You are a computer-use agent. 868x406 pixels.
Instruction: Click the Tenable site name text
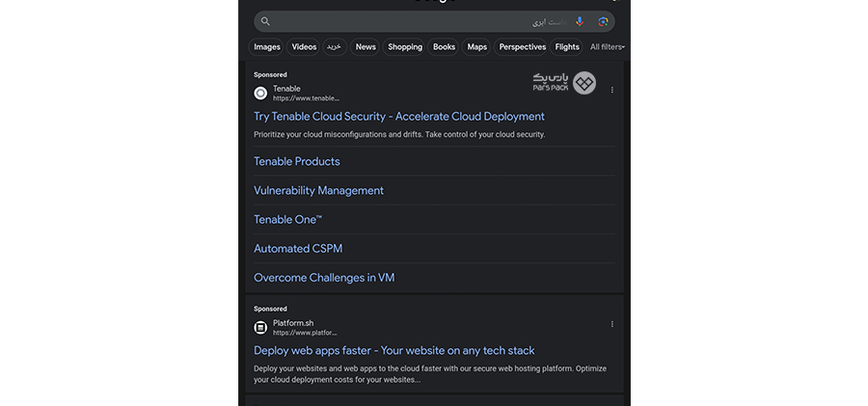pos(286,89)
